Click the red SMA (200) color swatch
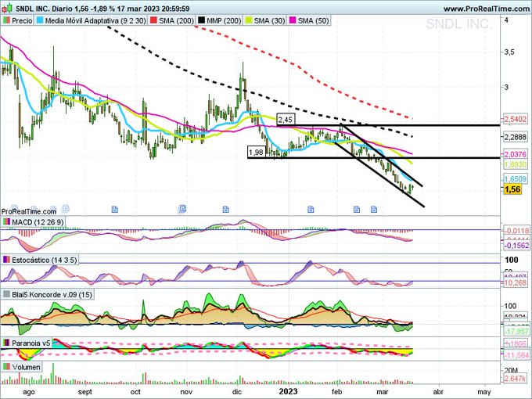 153,20
